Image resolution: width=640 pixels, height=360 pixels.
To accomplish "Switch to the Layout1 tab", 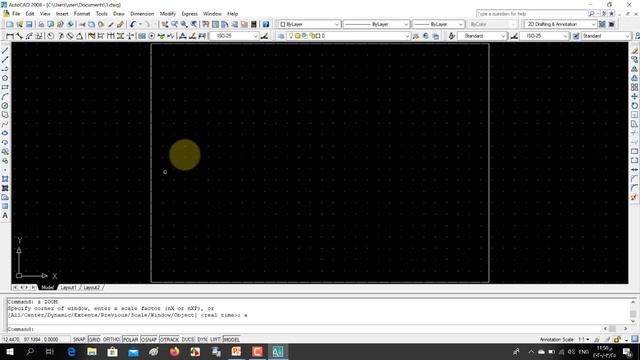I will [68, 288].
